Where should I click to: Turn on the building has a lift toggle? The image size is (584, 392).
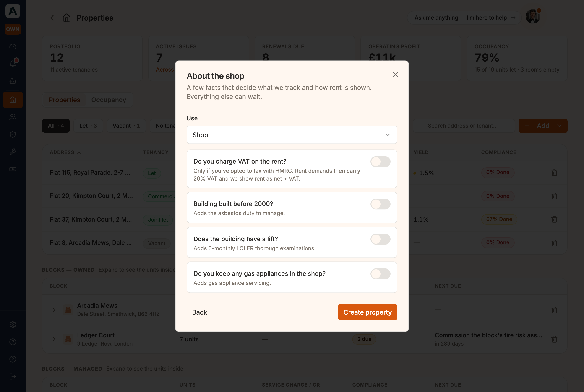point(380,239)
